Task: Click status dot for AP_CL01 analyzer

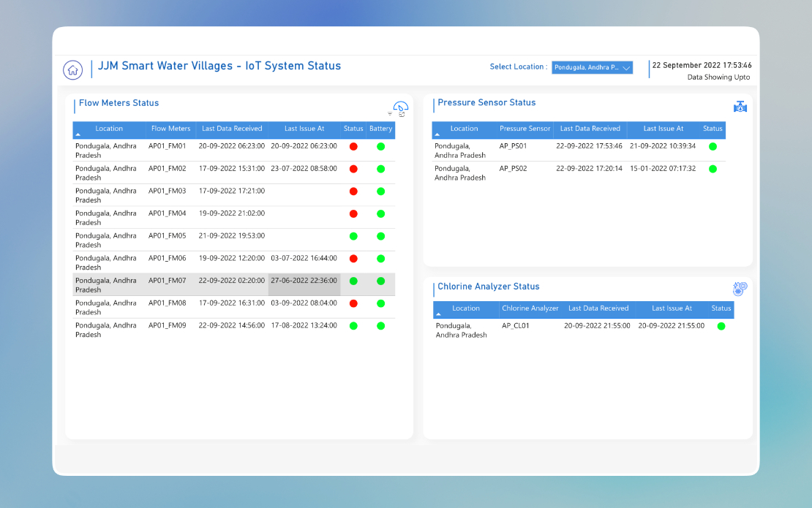Action: tap(721, 326)
